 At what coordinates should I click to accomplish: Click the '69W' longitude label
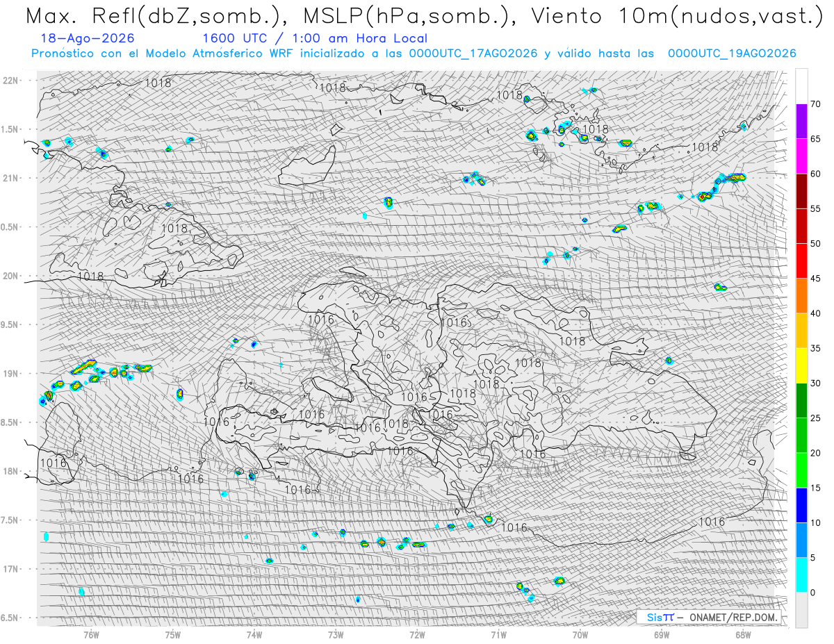pyautogui.click(x=662, y=634)
